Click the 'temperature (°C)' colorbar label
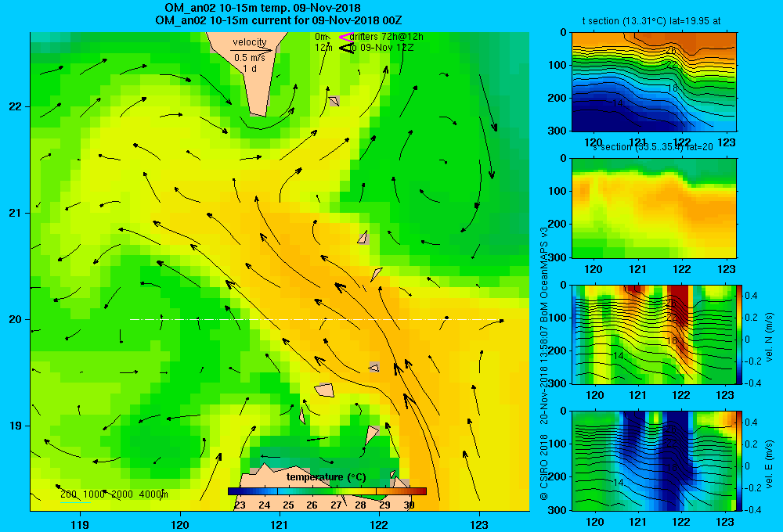 (326, 477)
